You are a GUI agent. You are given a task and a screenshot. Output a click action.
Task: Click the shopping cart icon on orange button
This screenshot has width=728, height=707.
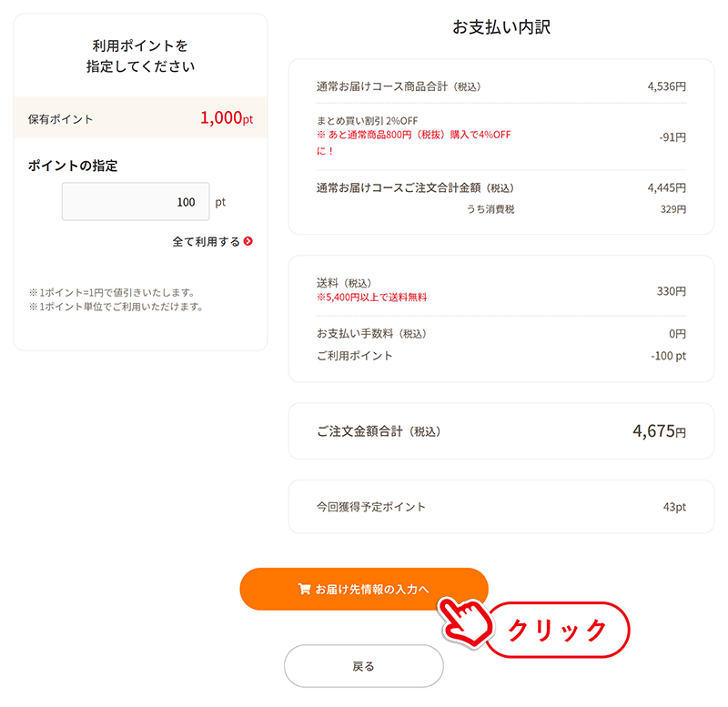[x=304, y=589]
